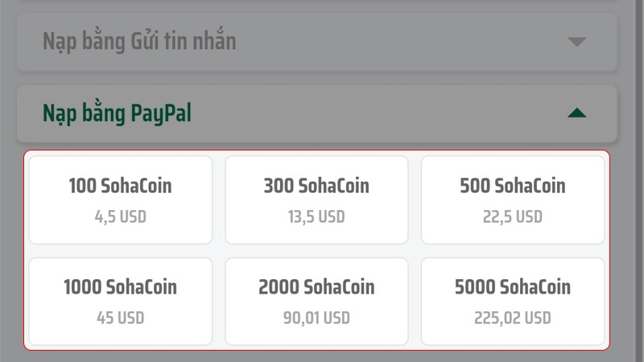The image size is (644, 362).
Task: Select the 5000 SohaCoin option
Action: (513, 302)
